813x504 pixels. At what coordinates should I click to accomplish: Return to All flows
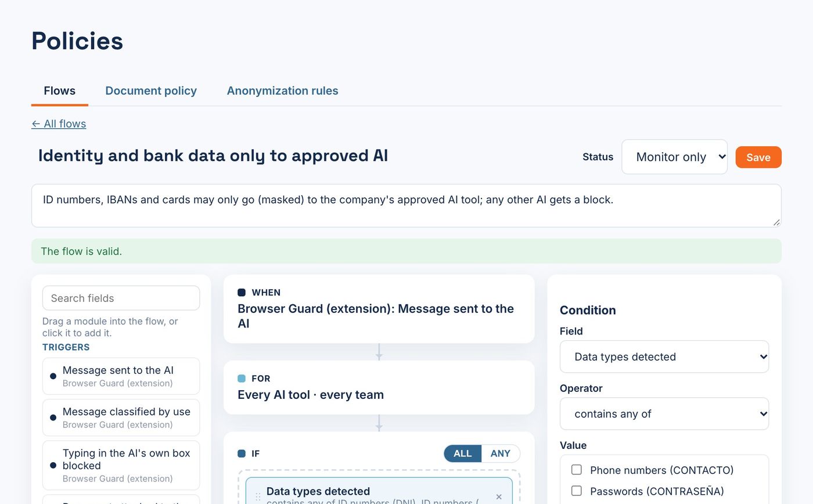point(59,124)
